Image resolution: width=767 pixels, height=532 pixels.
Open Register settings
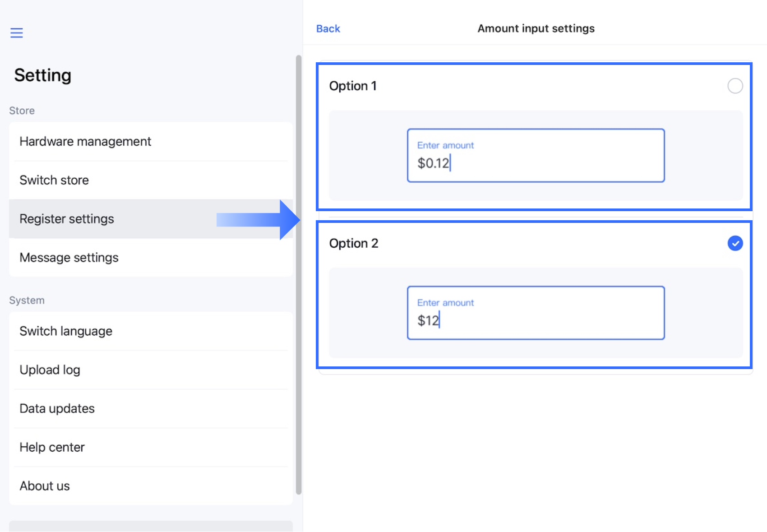[x=67, y=219]
